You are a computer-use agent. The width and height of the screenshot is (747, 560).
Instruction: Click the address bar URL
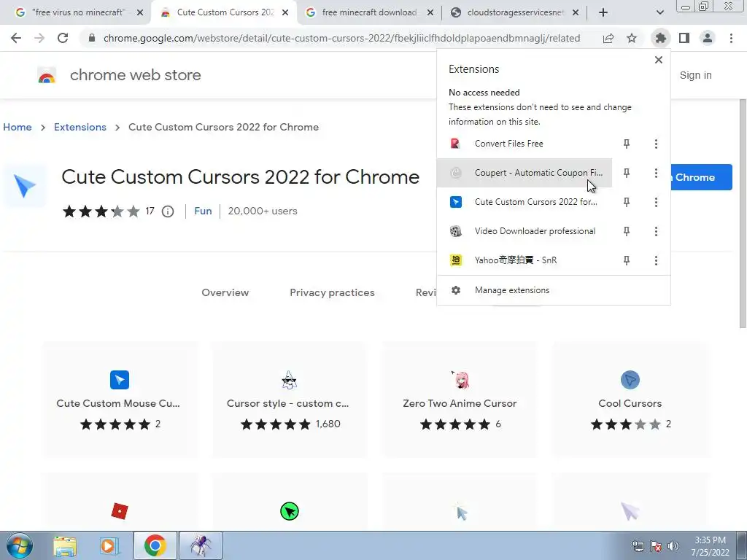point(341,38)
